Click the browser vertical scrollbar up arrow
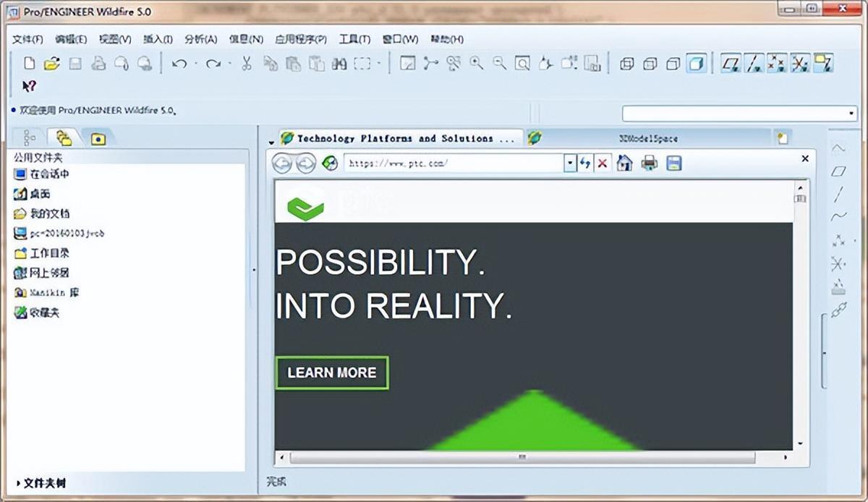The width and height of the screenshot is (868, 502). tap(800, 187)
